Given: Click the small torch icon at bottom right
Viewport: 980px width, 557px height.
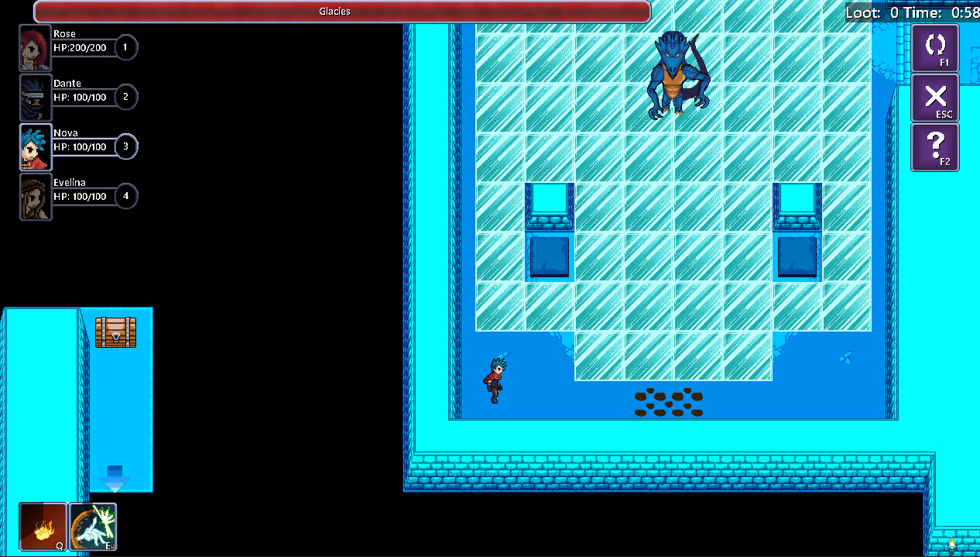Looking at the screenshot, I should point(952,545).
